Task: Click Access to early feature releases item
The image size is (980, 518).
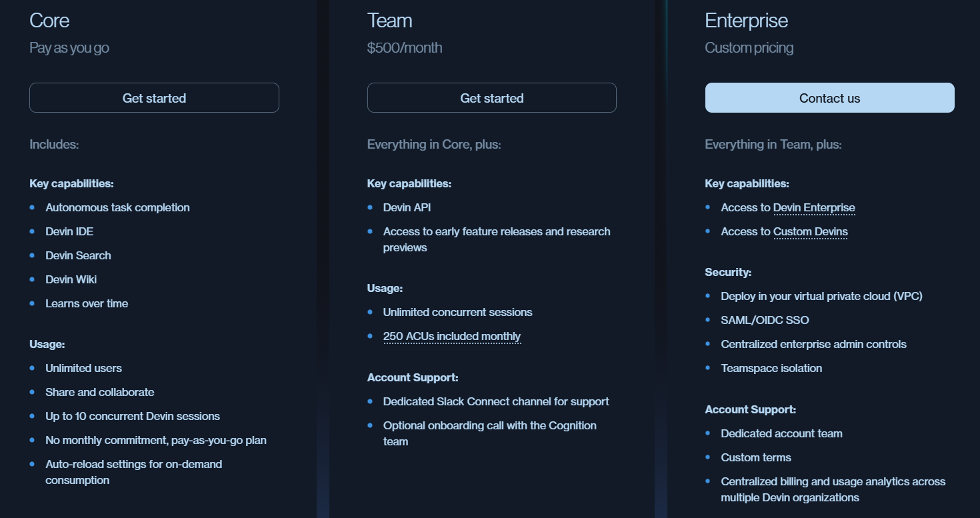Action: coord(497,239)
